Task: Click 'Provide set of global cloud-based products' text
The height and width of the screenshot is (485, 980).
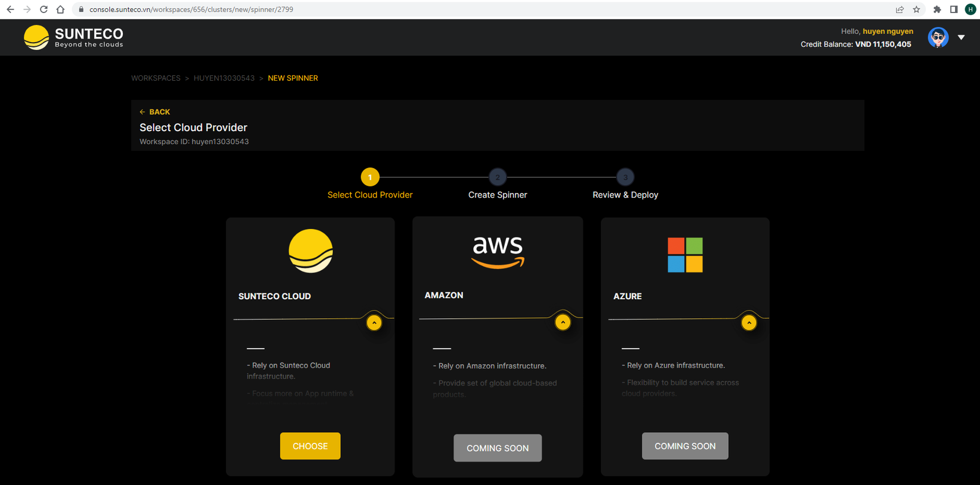Action: pos(495,389)
